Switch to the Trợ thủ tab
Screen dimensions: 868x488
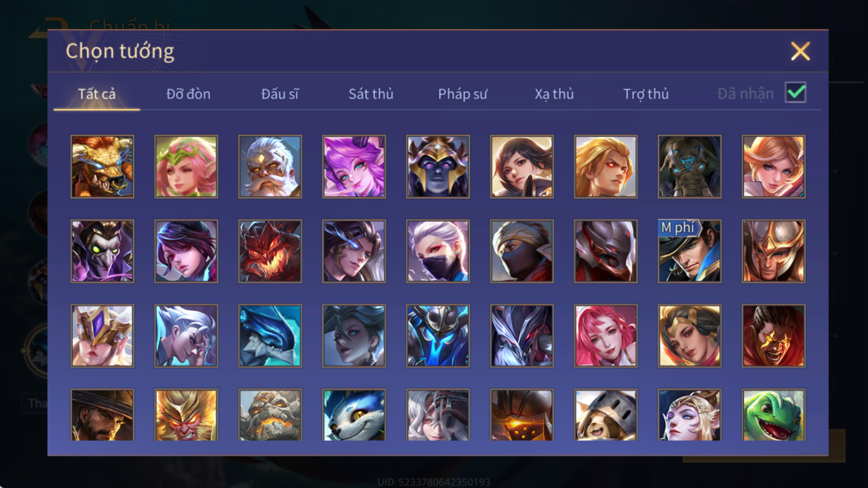646,94
